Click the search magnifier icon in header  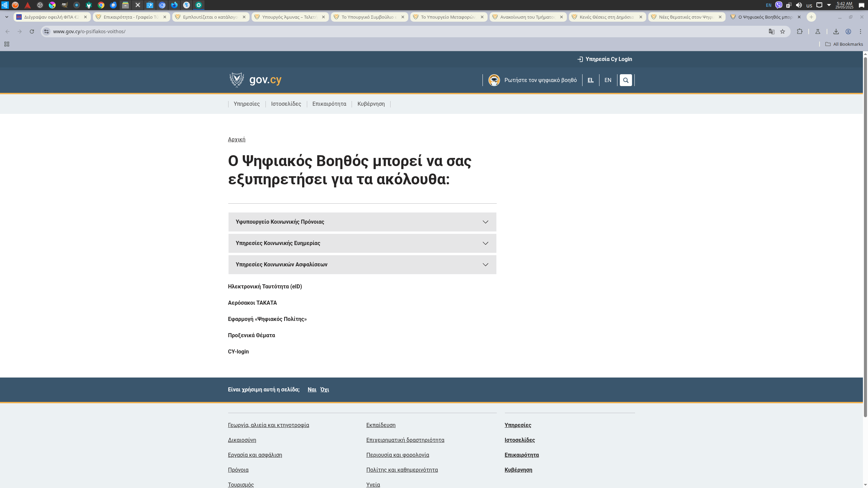point(626,80)
